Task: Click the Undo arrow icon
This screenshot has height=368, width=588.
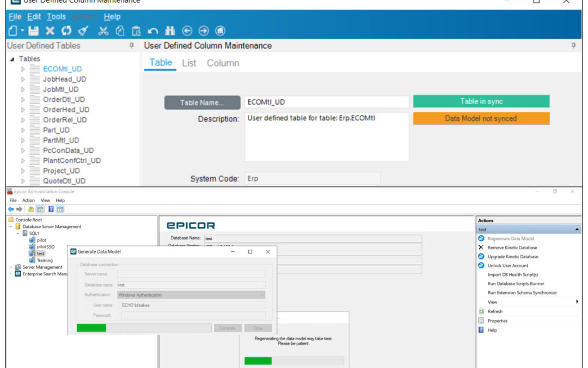Action: [x=152, y=31]
